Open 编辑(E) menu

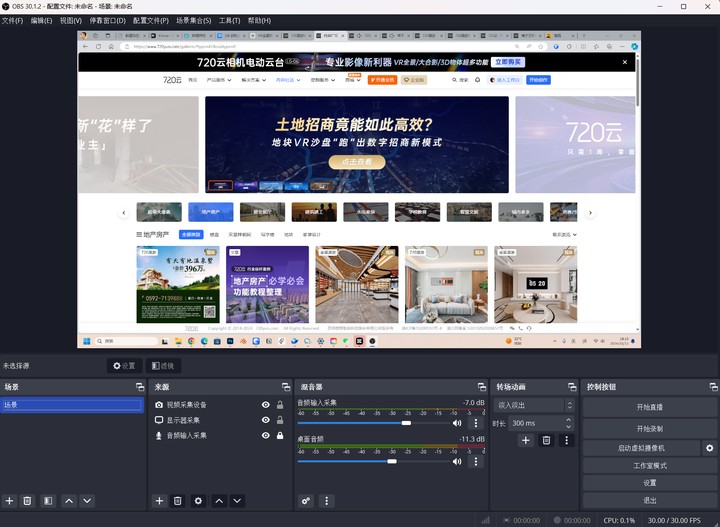[x=41, y=21]
